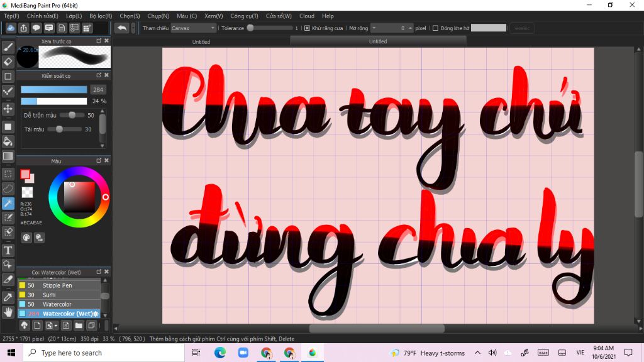644x362 pixels.
Task: Click the foreground color swatch
Action: tap(25, 175)
